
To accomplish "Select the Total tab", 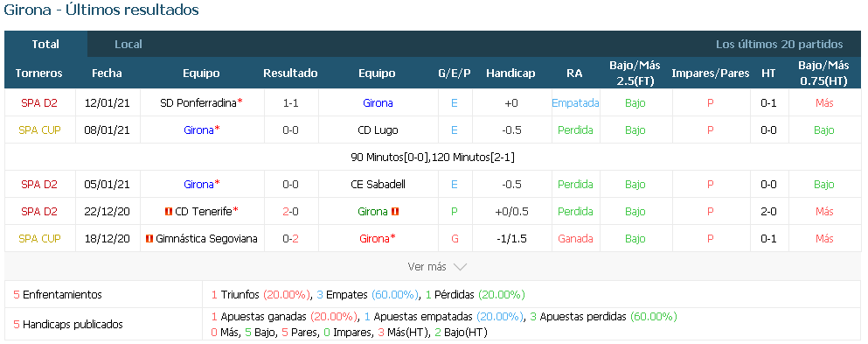I will coord(45,45).
